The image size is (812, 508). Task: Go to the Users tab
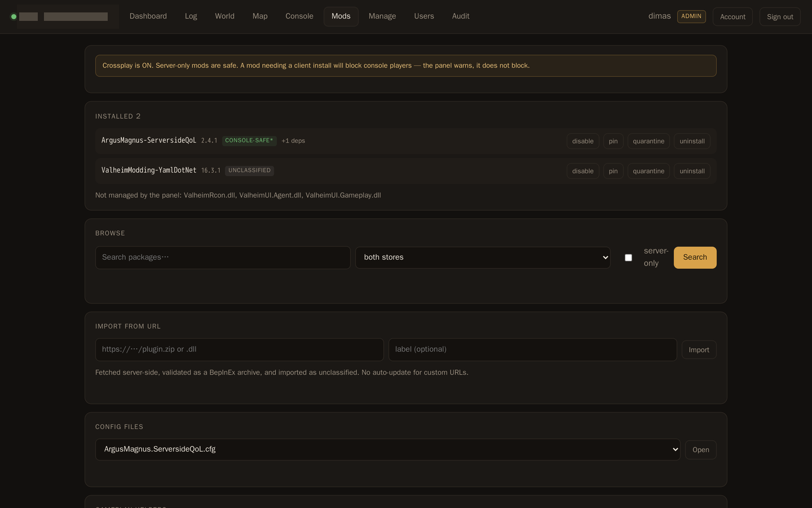424,16
